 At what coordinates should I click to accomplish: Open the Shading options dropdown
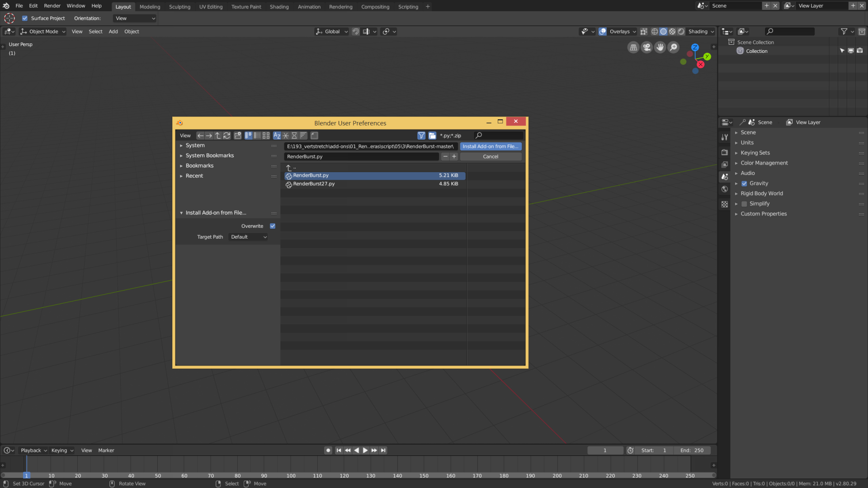(701, 32)
